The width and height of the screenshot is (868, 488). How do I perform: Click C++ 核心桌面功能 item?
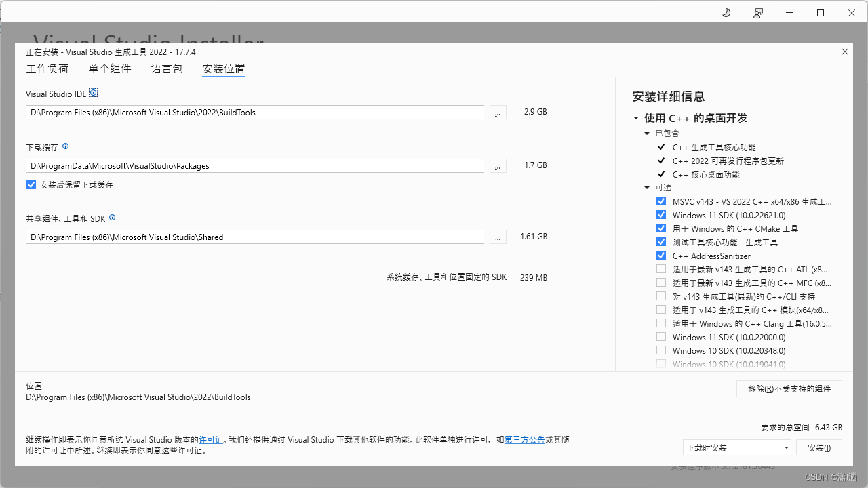tap(706, 174)
